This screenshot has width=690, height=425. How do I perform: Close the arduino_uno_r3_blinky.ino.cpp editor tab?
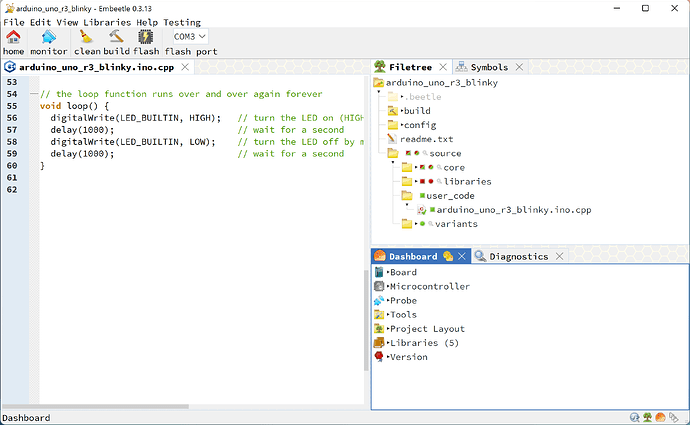click(x=185, y=67)
